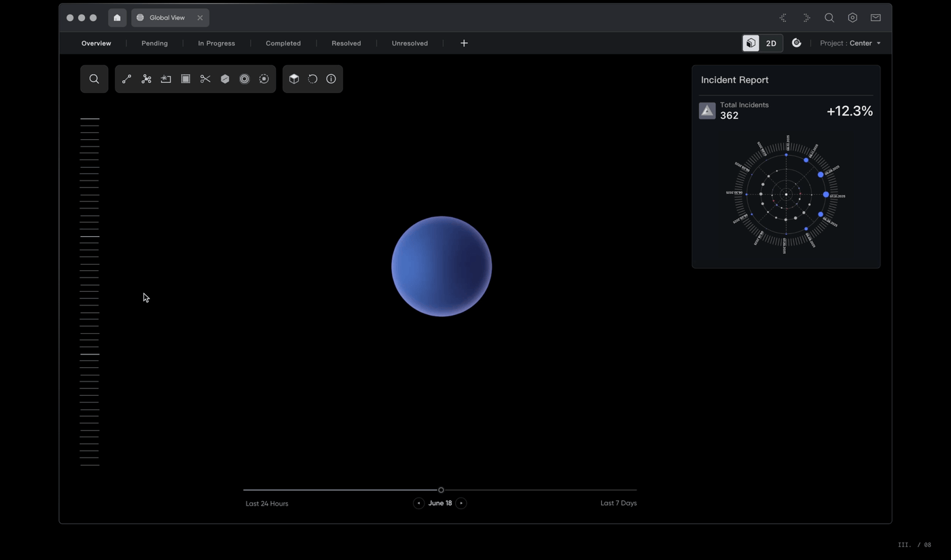The height and width of the screenshot is (560, 951).
Task: Open the Resolved tab
Action: pyautogui.click(x=346, y=43)
